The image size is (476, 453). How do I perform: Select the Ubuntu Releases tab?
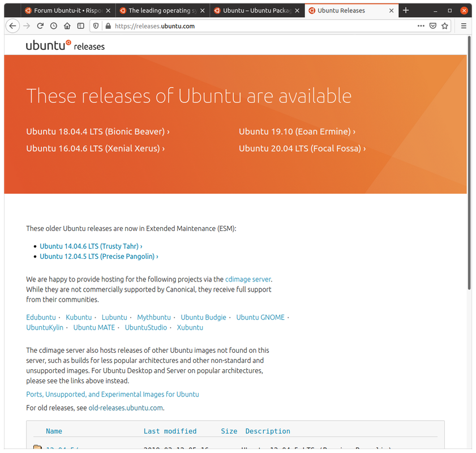tap(351, 11)
